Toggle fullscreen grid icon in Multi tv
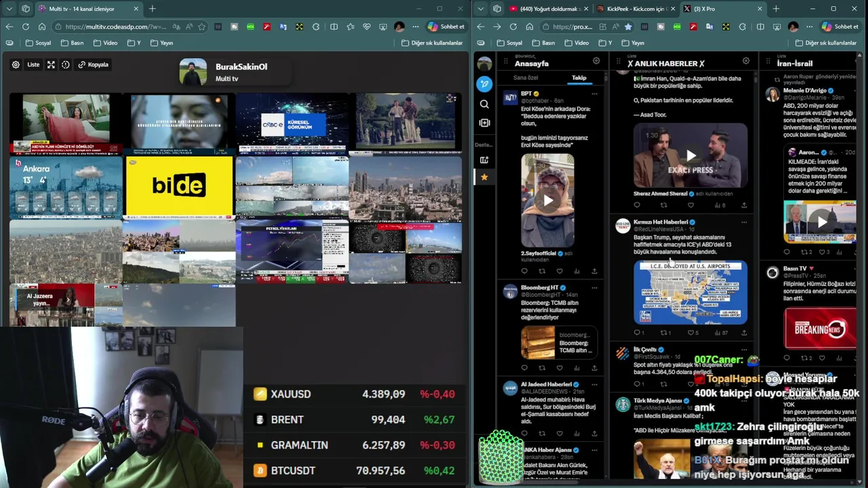This screenshot has height=488, width=868. [51, 64]
